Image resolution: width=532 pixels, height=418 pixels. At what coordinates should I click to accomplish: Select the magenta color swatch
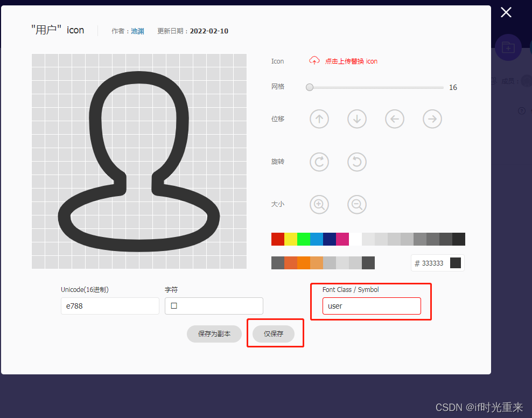point(342,239)
